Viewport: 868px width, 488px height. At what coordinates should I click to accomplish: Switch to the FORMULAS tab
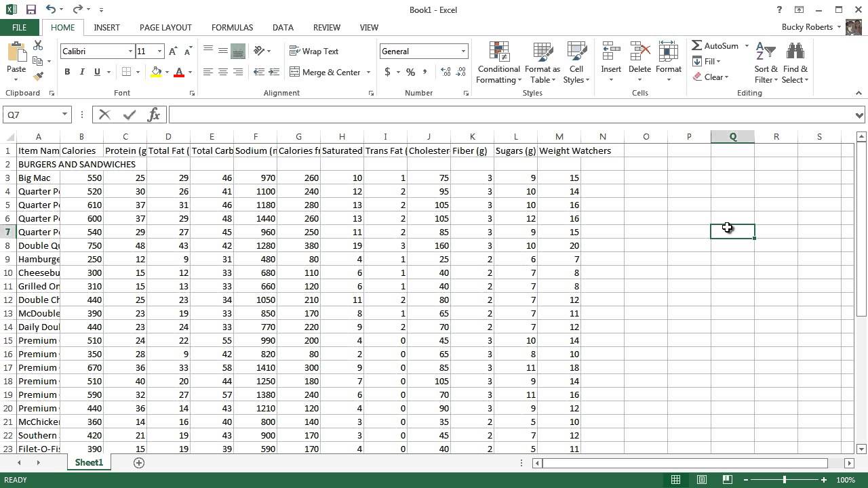(232, 28)
